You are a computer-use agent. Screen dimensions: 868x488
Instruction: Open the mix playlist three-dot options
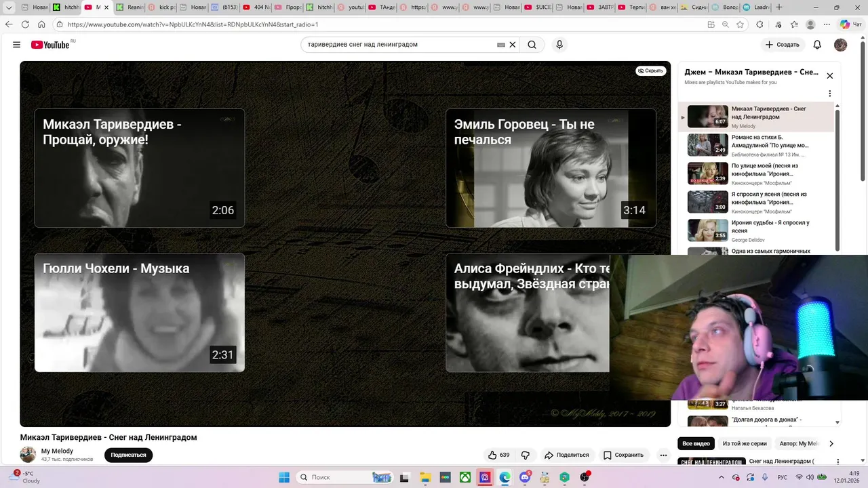[829, 94]
